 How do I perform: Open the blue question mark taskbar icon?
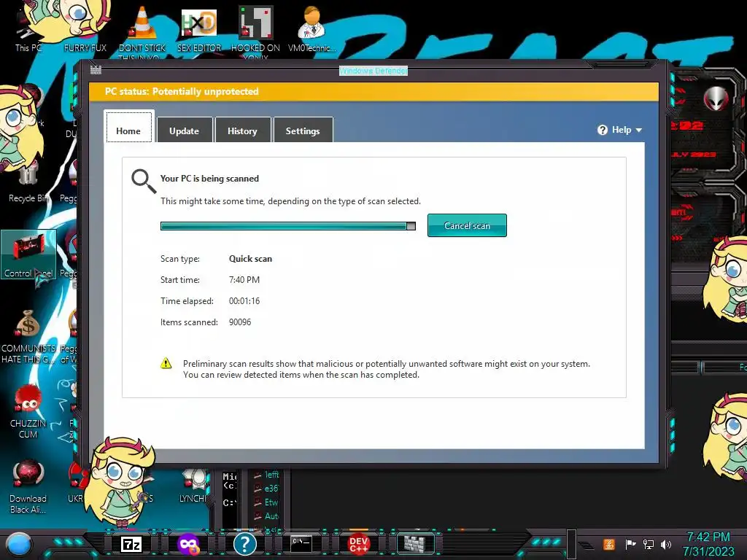point(245,544)
